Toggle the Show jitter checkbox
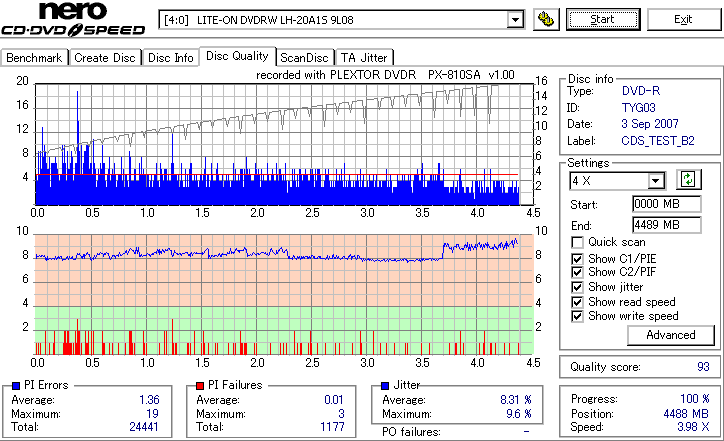Image resolution: width=724 pixels, height=441 pixels. (x=577, y=287)
